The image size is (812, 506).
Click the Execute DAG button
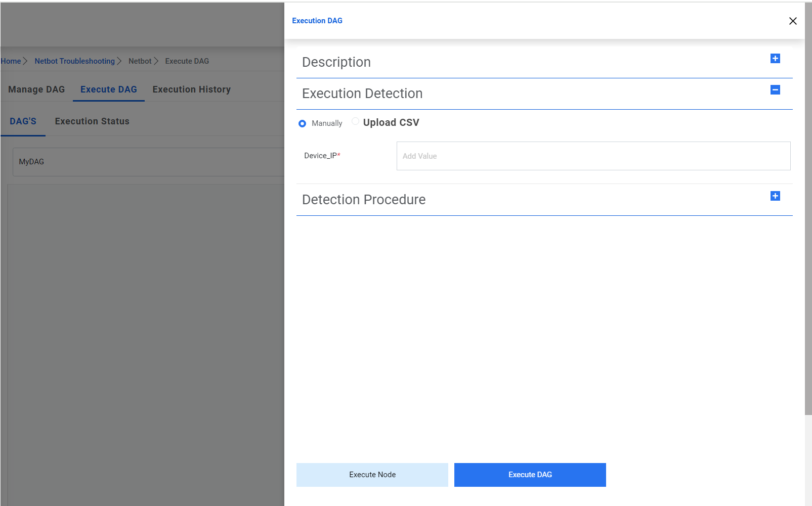[530, 475]
